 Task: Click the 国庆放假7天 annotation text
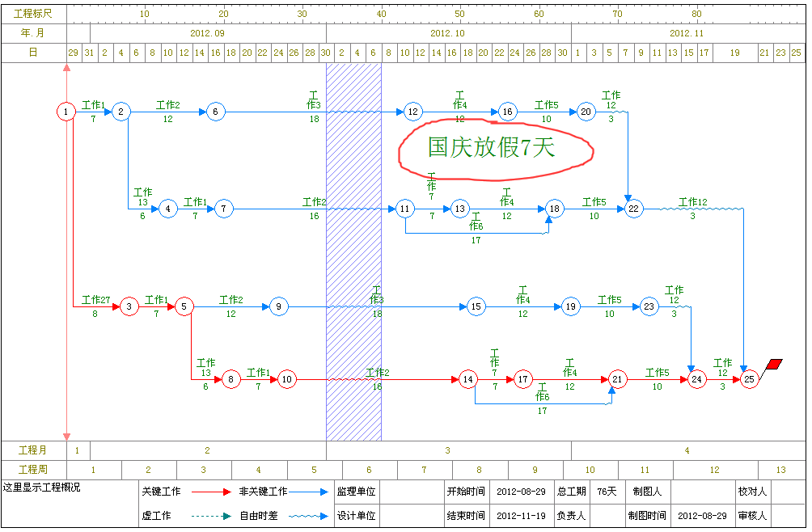491,147
